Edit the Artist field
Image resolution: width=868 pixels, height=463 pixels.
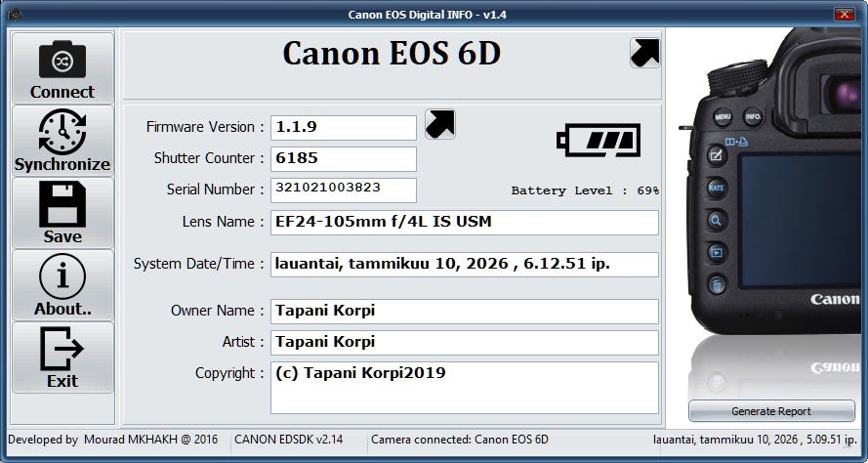[465, 342]
